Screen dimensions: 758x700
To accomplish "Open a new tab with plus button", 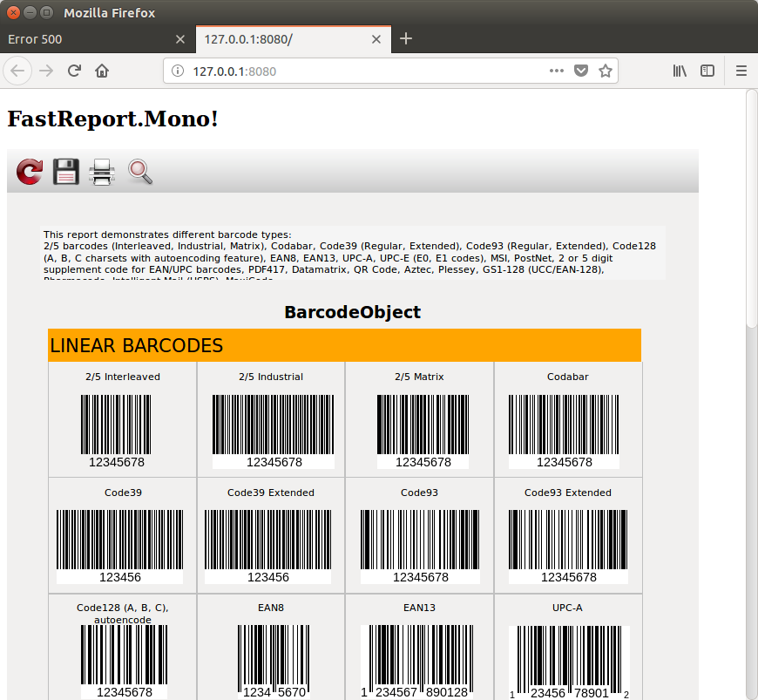I will pos(406,38).
